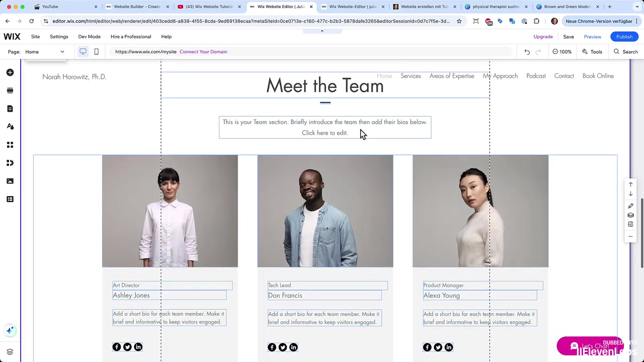644x362 pixels.
Task: Open the Add Section sidebar icon
Action: [10, 90]
